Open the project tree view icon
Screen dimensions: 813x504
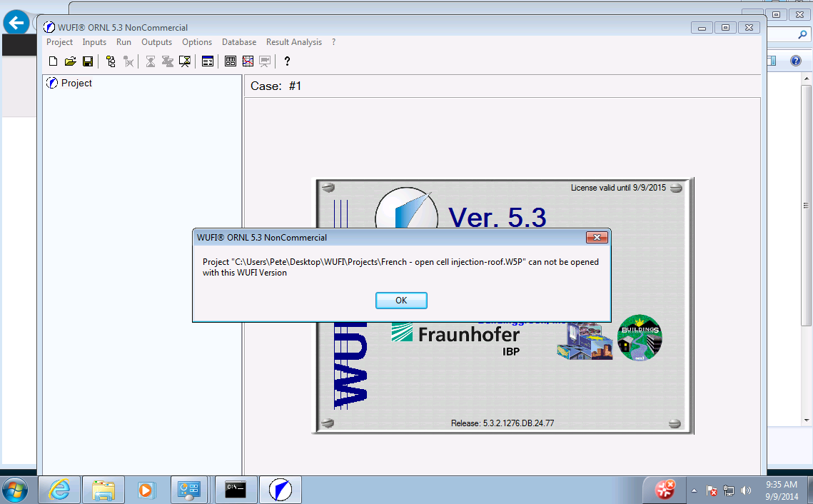point(110,61)
